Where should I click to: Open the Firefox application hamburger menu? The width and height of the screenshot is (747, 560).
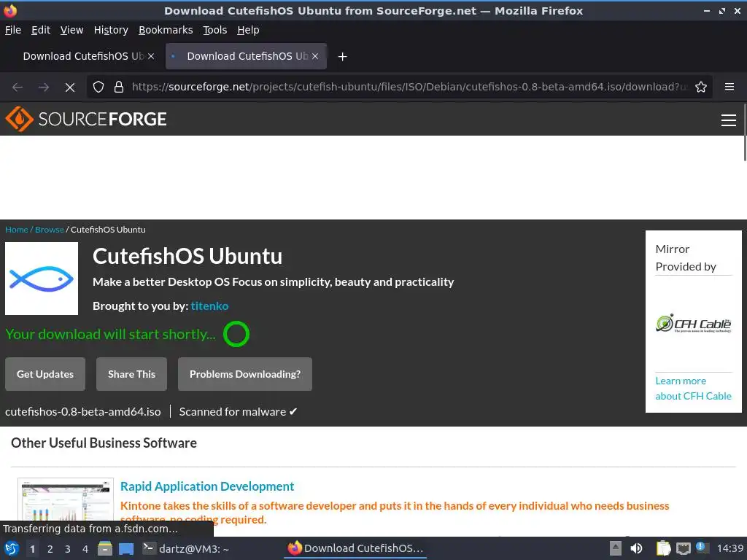[x=729, y=87]
